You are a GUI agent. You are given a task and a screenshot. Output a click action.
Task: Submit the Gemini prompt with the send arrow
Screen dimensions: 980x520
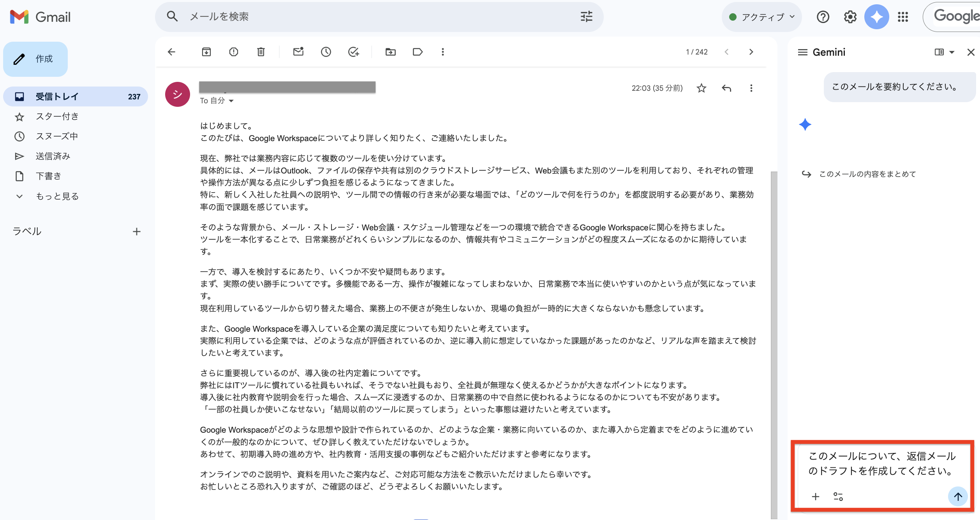pyautogui.click(x=958, y=496)
